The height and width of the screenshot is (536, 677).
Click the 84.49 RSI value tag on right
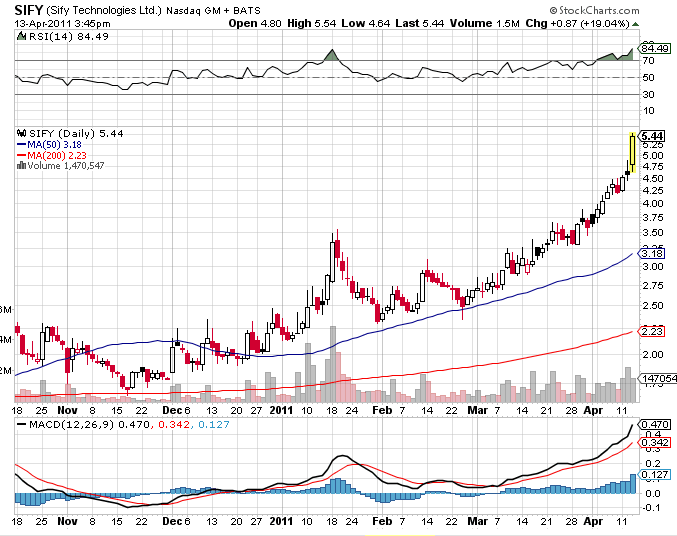tap(655, 48)
